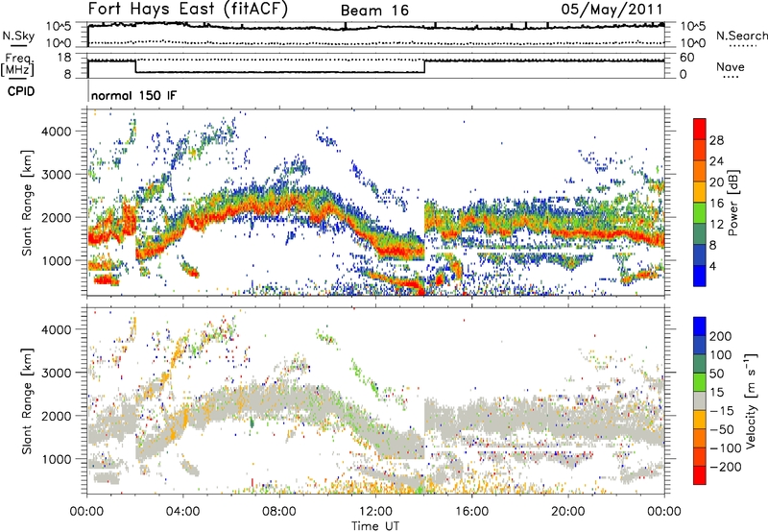Click the "04:00" time tick label
The height and width of the screenshot is (532, 768).
pyautogui.click(x=183, y=512)
